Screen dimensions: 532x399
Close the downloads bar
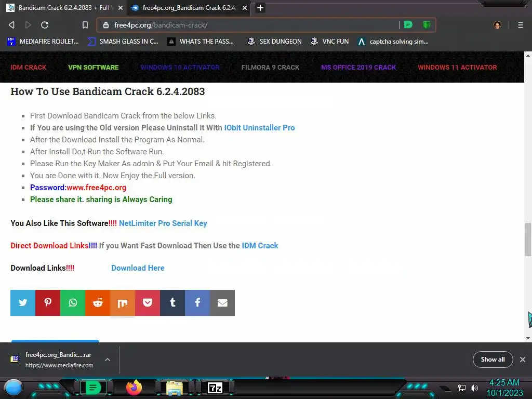[x=523, y=360]
